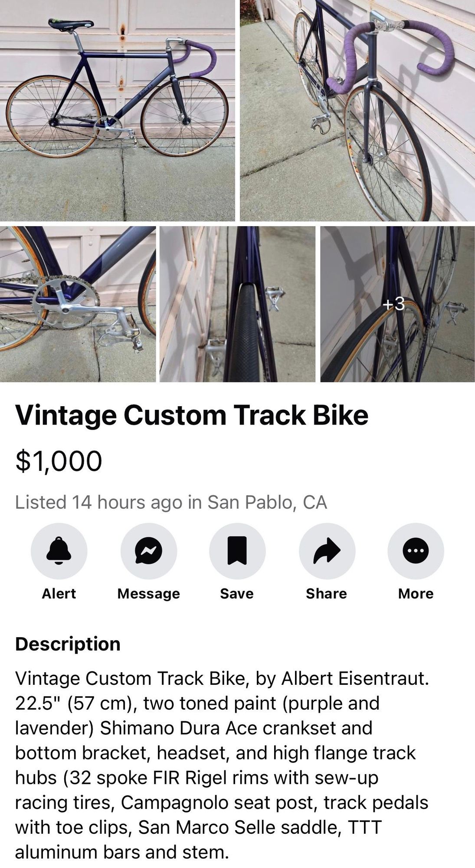
Task: Click the Albert Eisentraut description paragraph
Action: pyautogui.click(x=222, y=765)
